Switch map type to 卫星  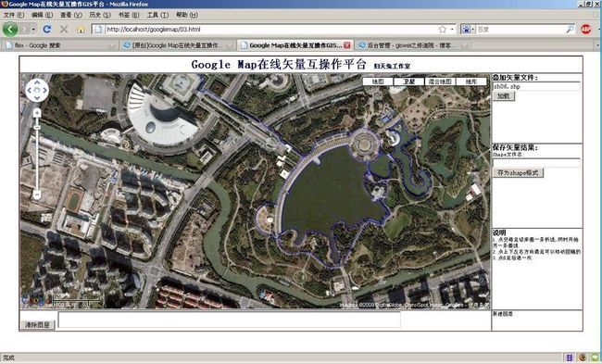pos(409,82)
